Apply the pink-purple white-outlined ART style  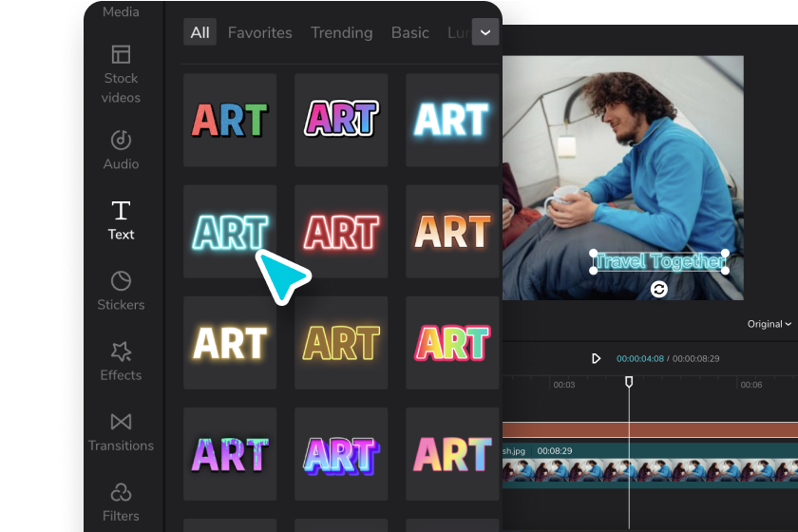pyautogui.click(x=341, y=120)
